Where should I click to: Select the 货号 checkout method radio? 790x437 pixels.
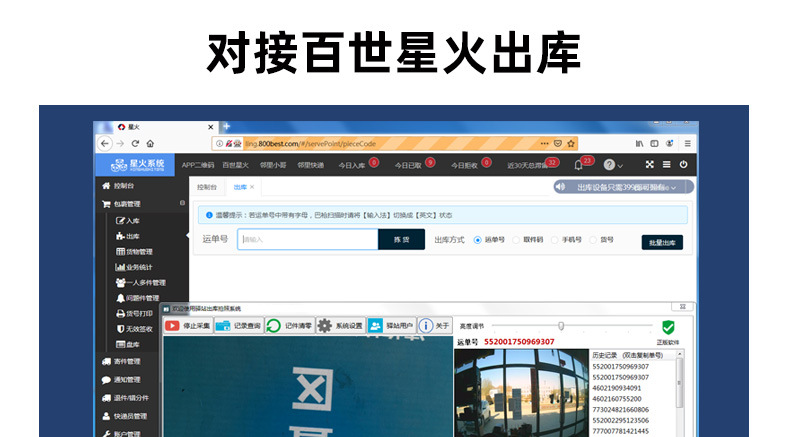pyautogui.click(x=593, y=240)
